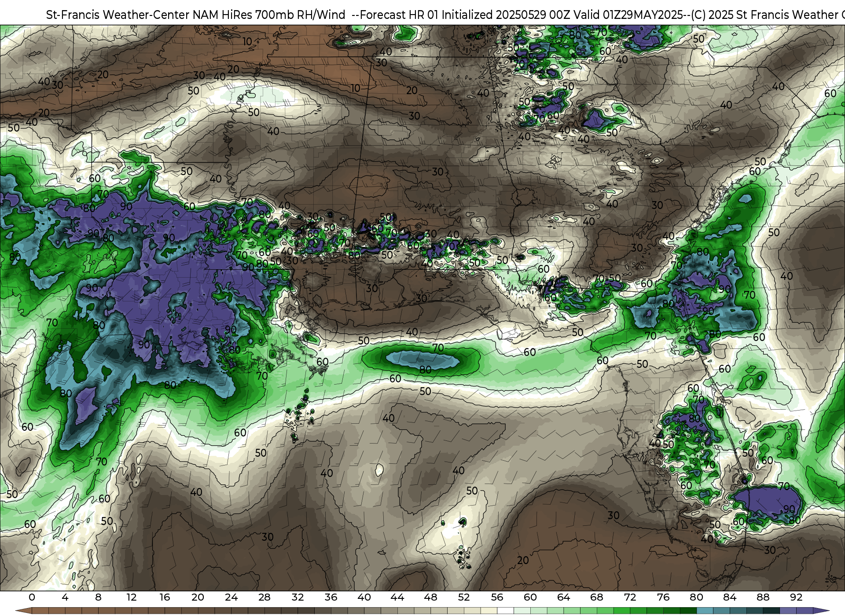Select the white swatch in the colorbar
The image size is (845, 616).
(505, 611)
